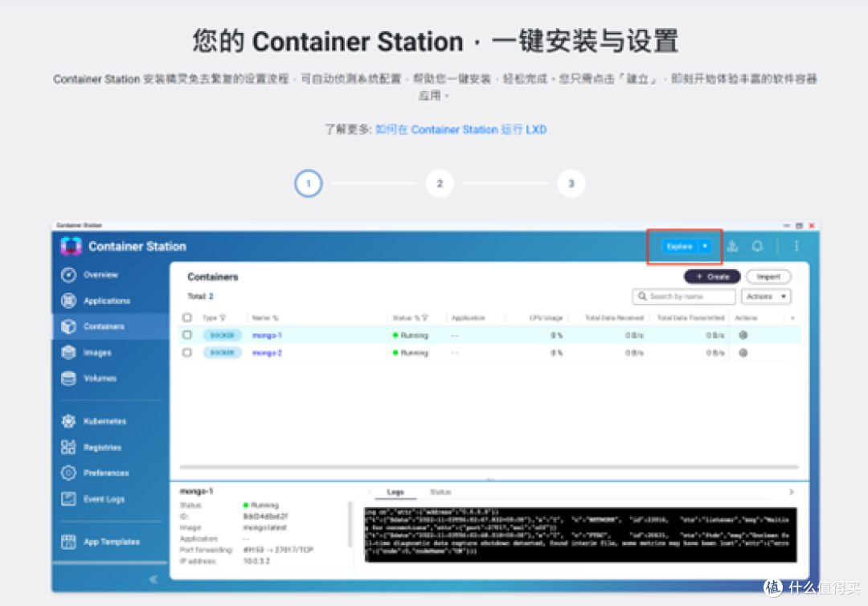Click the upload icon in the header
This screenshot has width=868, height=606.
(732, 246)
